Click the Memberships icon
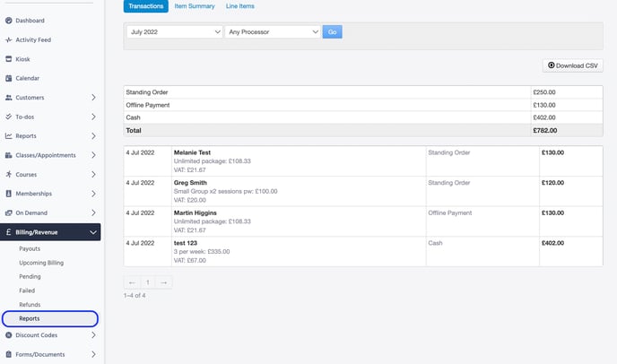 coord(9,194)
